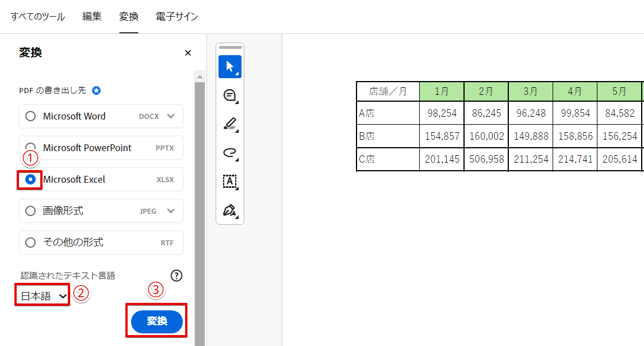Open the 電子サイン tab
The image size is (644, 346).
pos(177,17)
